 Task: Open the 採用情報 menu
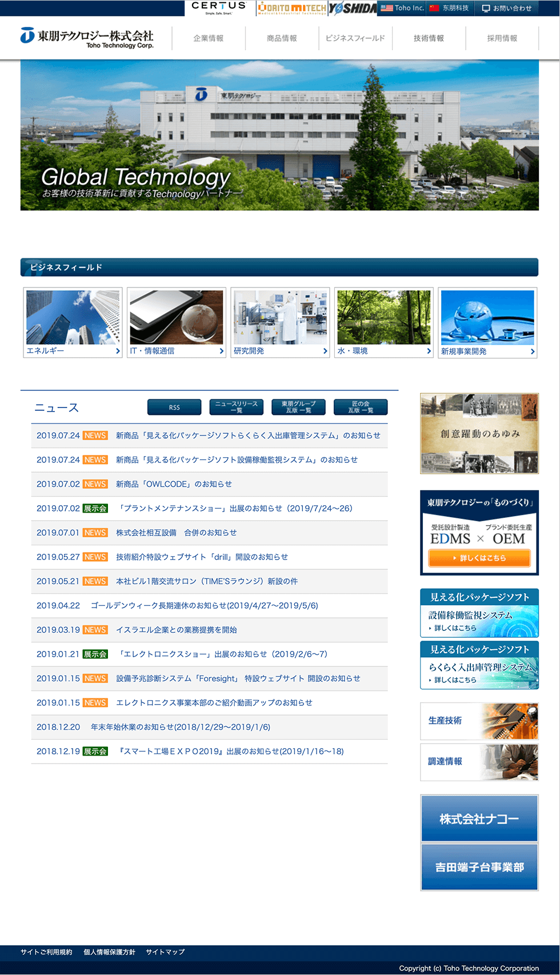point(502,38)
